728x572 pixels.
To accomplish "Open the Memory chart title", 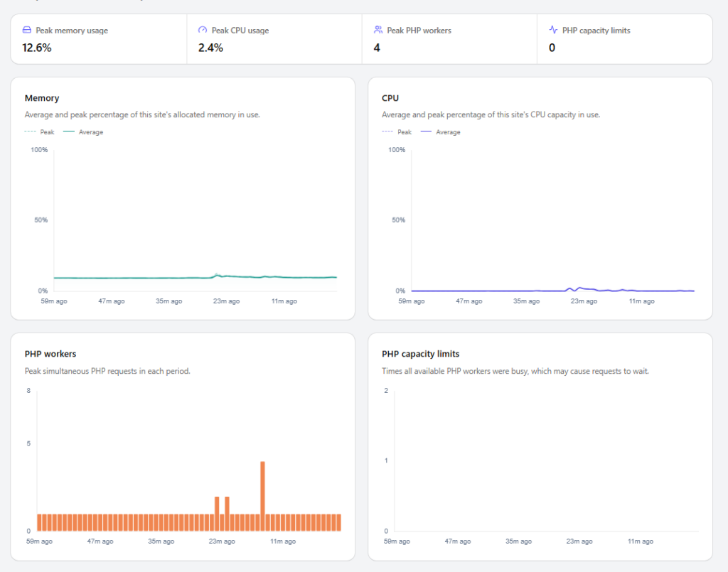I will tap(42, 98).
